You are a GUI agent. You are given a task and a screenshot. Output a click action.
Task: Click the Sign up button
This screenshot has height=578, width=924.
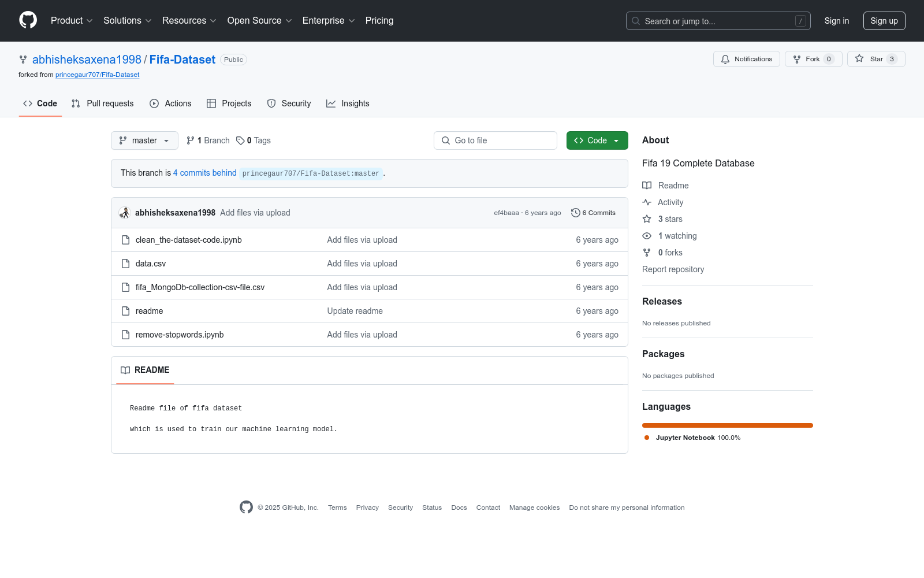tap(884, 21)
